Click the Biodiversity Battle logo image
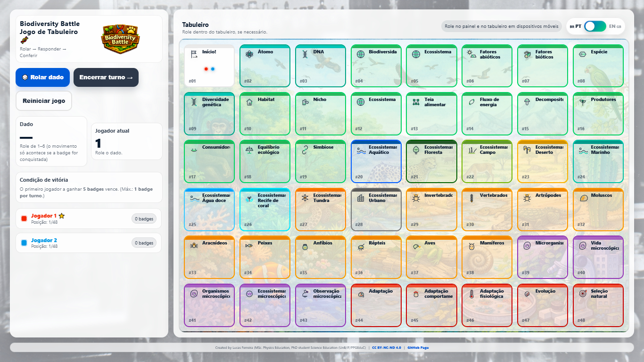This screenshot has width=644, height=362. tap(120, 39)
